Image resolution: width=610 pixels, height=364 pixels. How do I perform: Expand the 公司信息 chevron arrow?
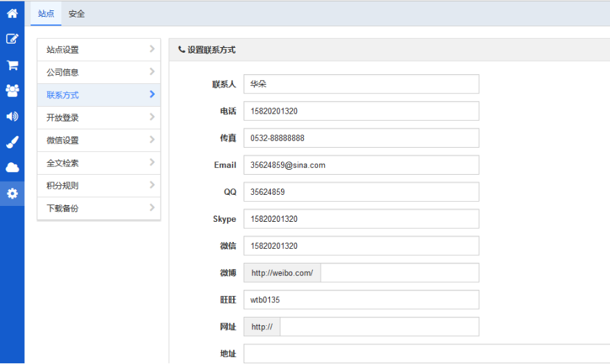pos(152,71)
